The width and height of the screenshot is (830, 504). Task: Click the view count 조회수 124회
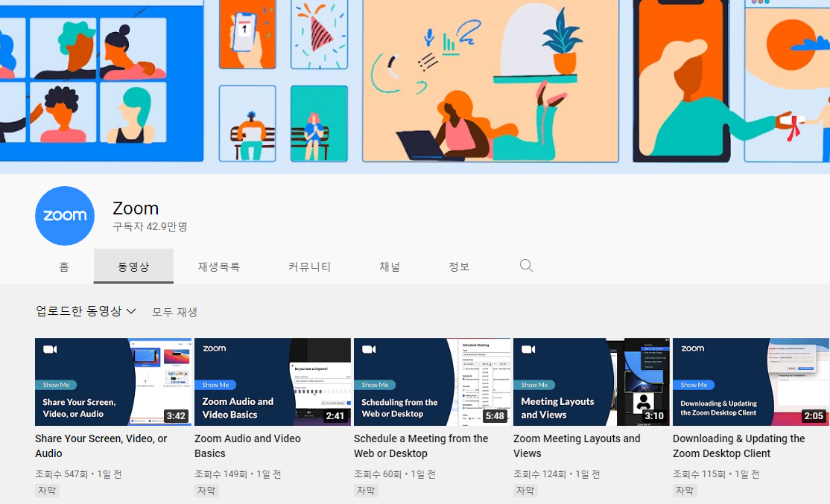click(x=540, y=474)
